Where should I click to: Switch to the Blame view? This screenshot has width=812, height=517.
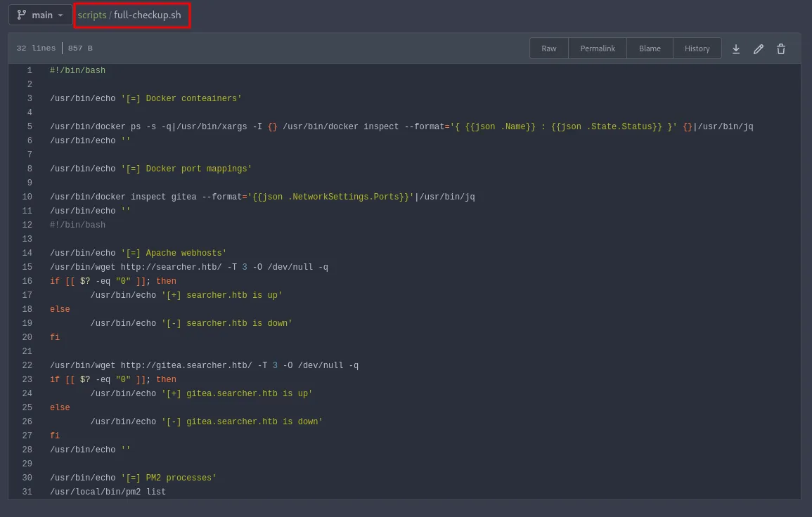tap(649, 48)
